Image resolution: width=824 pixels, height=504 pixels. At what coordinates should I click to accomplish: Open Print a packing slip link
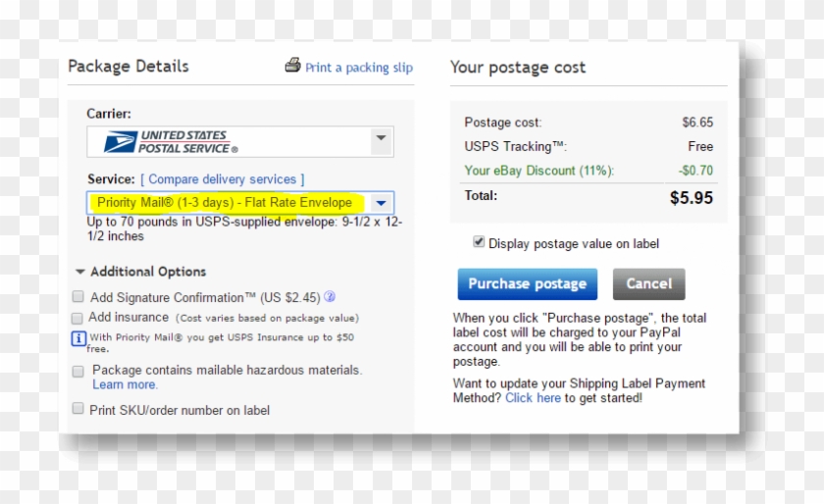(359, 68)
